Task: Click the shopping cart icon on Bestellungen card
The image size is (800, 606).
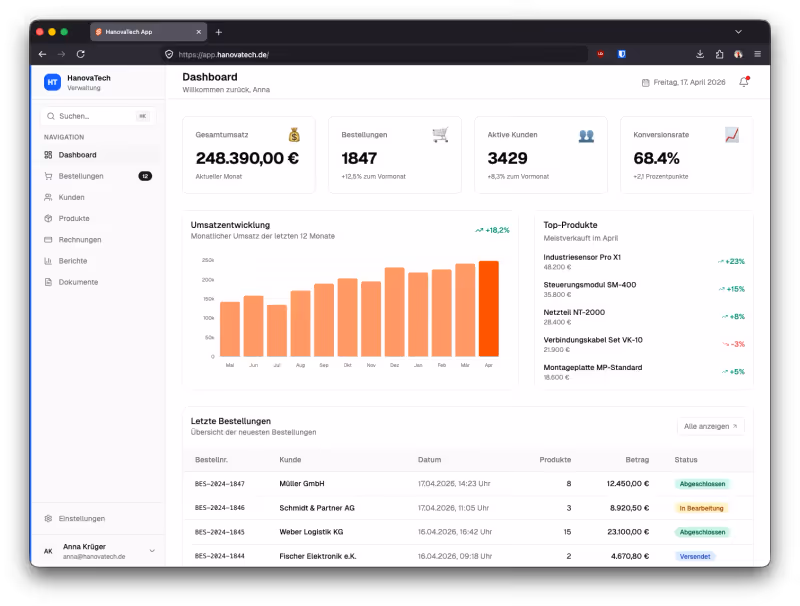Action: [440, 135]
